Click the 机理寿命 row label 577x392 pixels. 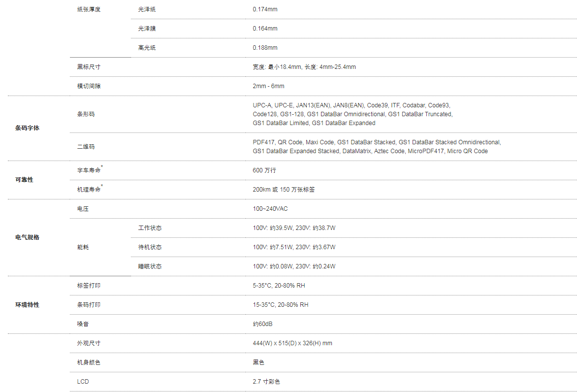(x=90, y=189)
